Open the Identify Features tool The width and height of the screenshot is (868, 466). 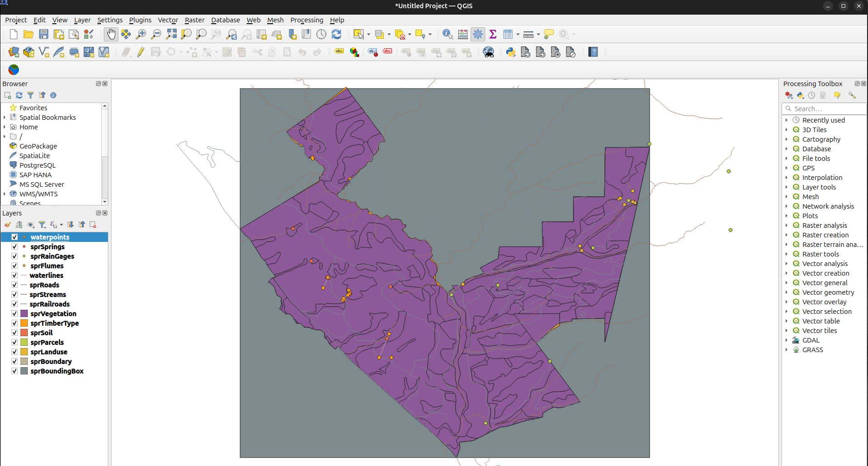(x=447, y=34)
